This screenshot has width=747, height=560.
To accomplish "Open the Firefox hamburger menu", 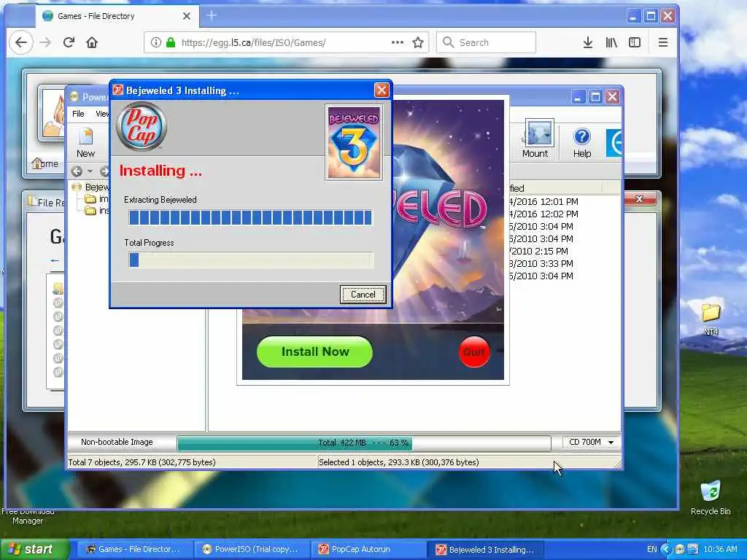I will 662,42.
